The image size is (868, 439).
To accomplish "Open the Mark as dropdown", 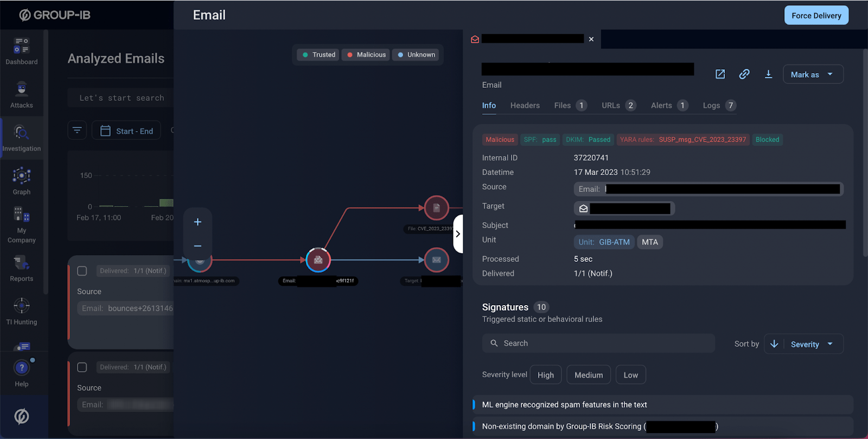I will [813, 74].
